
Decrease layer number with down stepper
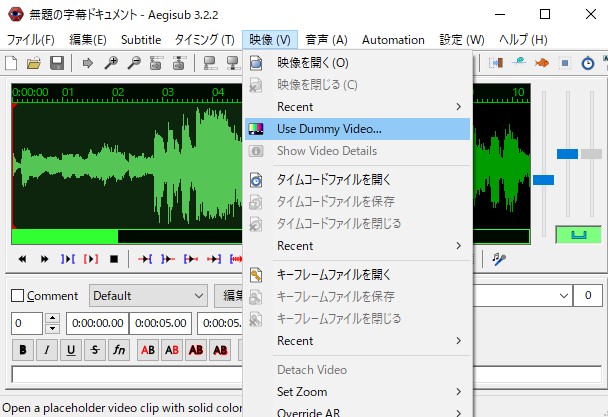(52, 329)
